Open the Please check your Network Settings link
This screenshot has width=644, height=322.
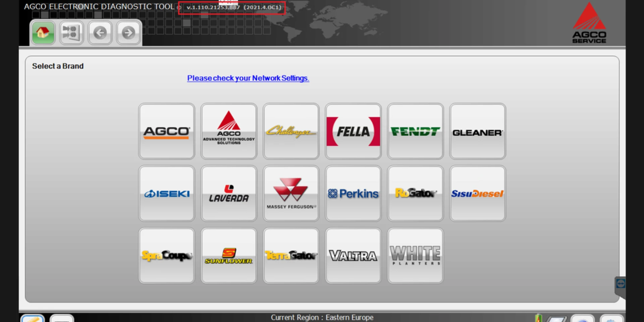point(248,78)
